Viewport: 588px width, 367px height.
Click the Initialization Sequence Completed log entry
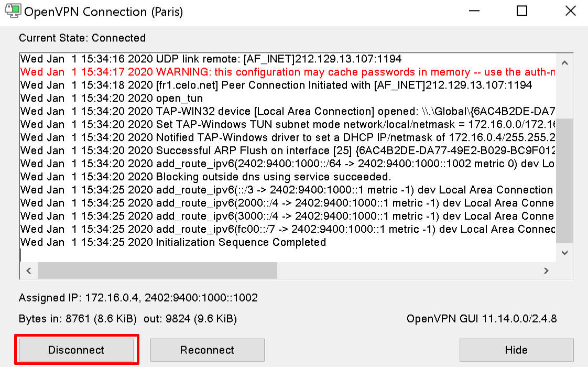(173, 242)
